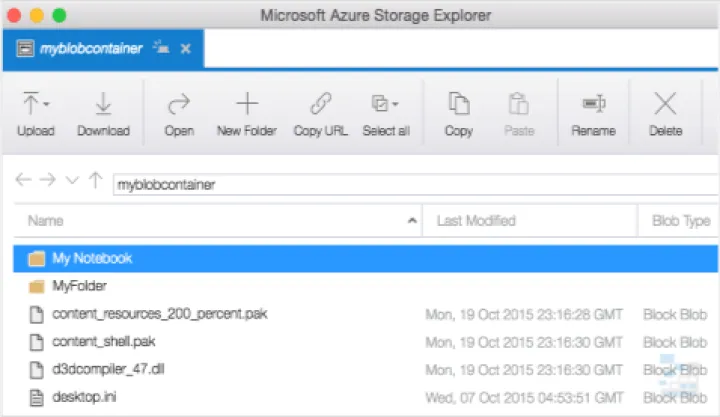Click the Copy URL link icon
The image size is (720, 417).
point(320,104)
